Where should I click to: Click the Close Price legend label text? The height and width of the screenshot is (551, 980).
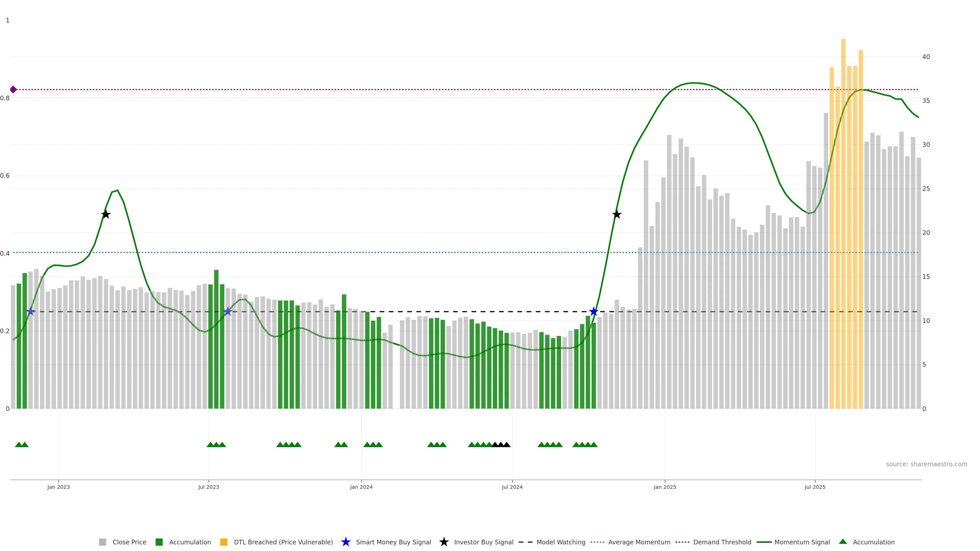pos(129,542)
